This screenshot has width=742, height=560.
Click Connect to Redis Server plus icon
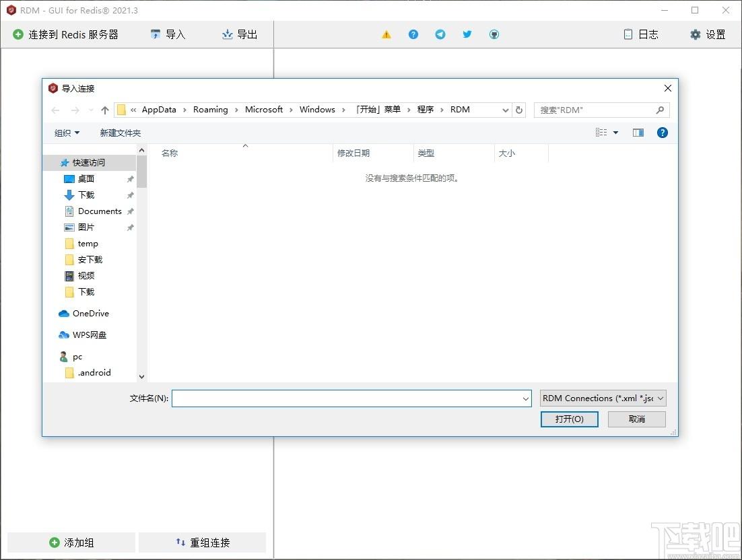pyautogui.click(x=18, y=34)
